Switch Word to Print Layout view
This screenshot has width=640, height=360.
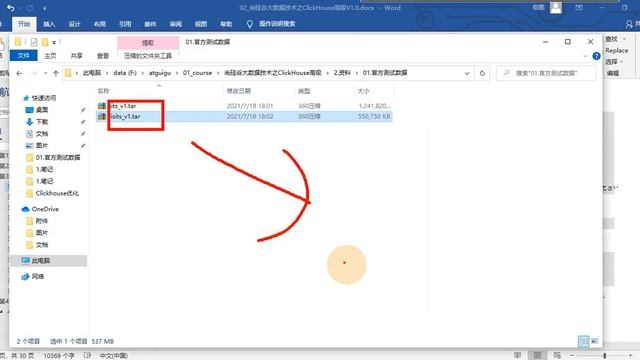tap(537, 356)
